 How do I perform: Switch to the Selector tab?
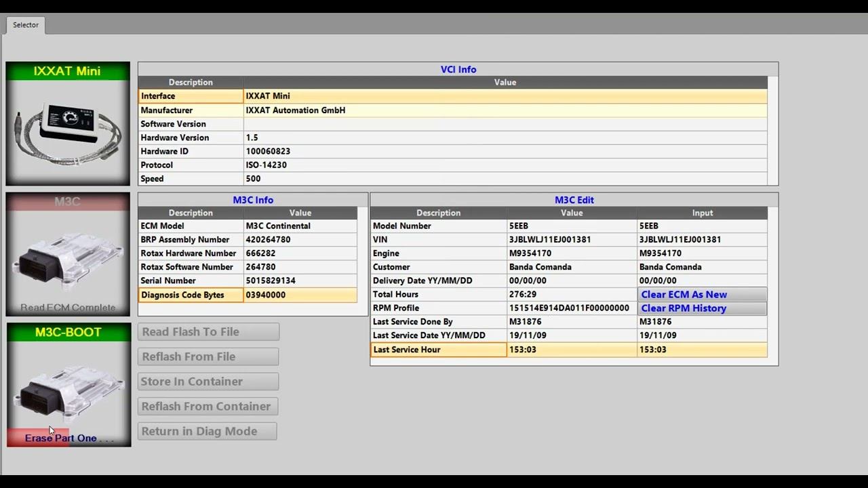tap(26, 25)
